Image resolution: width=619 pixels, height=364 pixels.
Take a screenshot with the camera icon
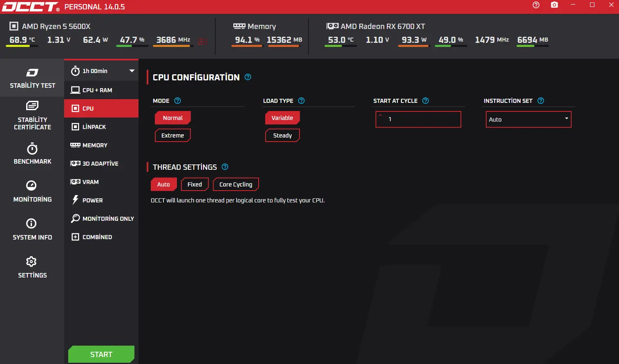pyautogui.click(x=554, y=5)
